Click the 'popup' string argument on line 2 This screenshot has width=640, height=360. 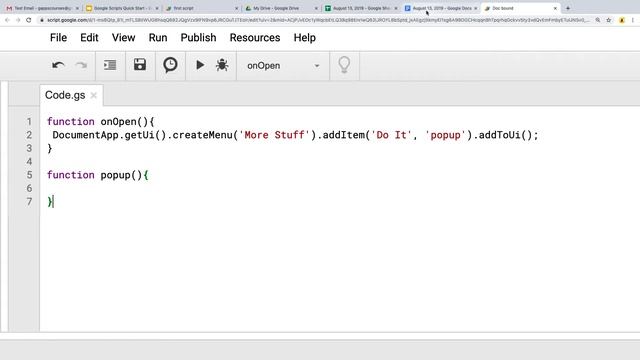click(x=445, y=135)
